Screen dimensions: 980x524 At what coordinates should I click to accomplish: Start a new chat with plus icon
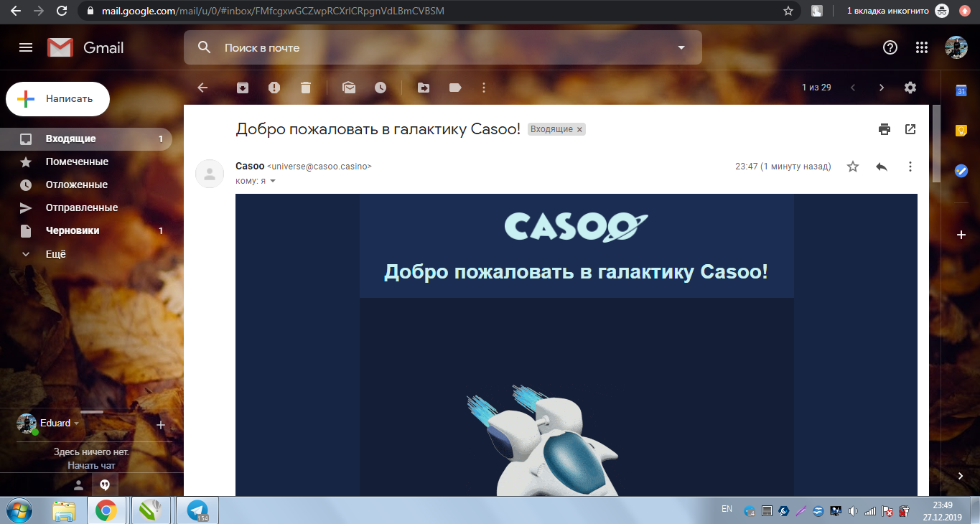click(x=161, y=425)
